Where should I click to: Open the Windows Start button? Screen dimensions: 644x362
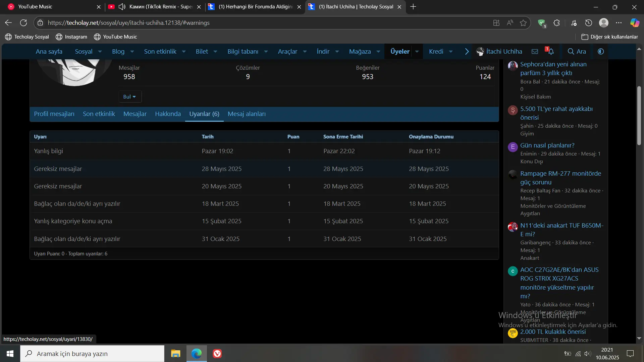tap(10, 354)
